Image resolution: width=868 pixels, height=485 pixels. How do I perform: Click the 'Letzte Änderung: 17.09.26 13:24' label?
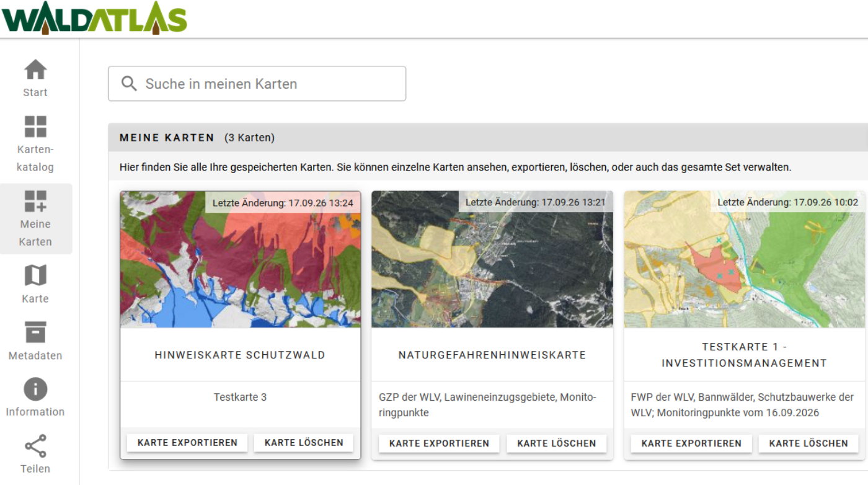tap(283, 203)
